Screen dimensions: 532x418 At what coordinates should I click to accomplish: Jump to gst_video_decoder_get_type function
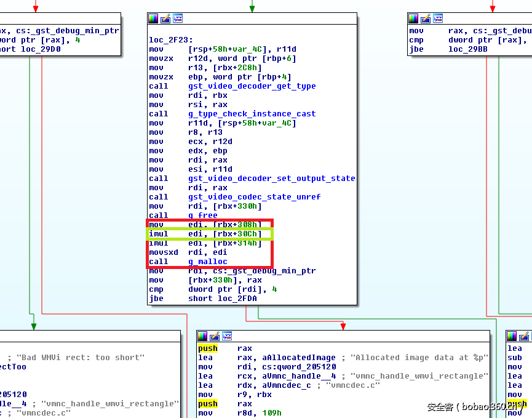point(252,86)
